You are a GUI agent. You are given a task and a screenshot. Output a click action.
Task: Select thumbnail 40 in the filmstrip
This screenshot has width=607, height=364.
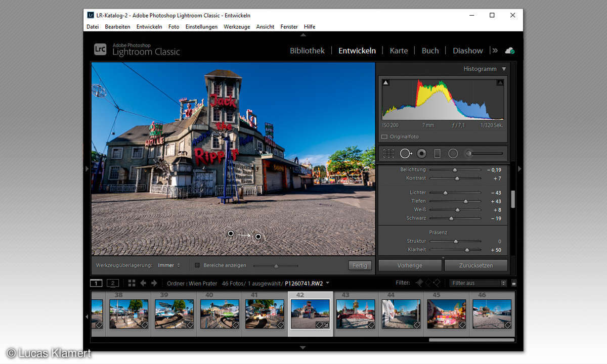(x=220, y=313)
